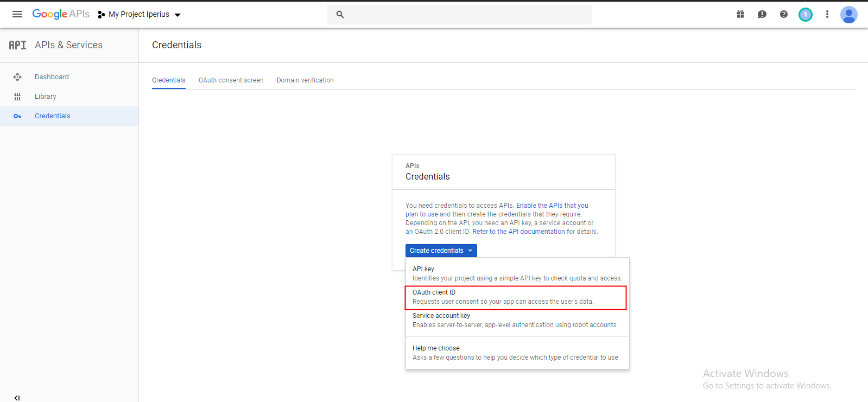Click the Credentials card heading

click(x=428, y=177)
